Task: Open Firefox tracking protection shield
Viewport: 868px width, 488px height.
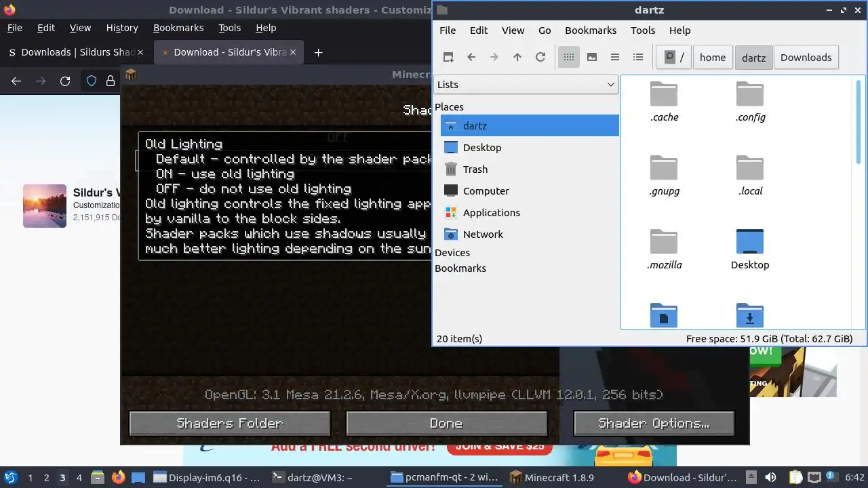Action: [x=92, y=81]
